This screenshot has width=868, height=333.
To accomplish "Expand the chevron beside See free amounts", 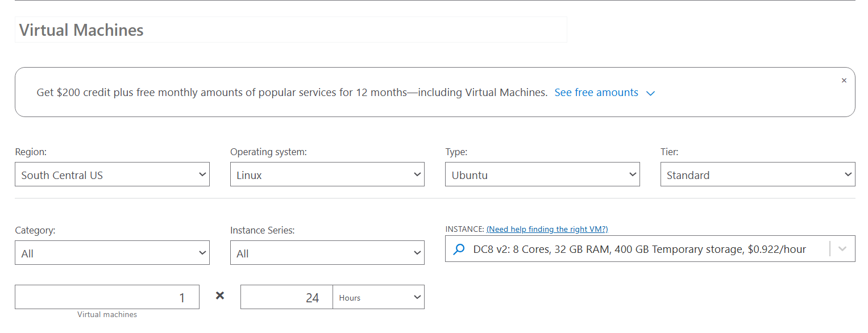I will (x=651, y=93).
